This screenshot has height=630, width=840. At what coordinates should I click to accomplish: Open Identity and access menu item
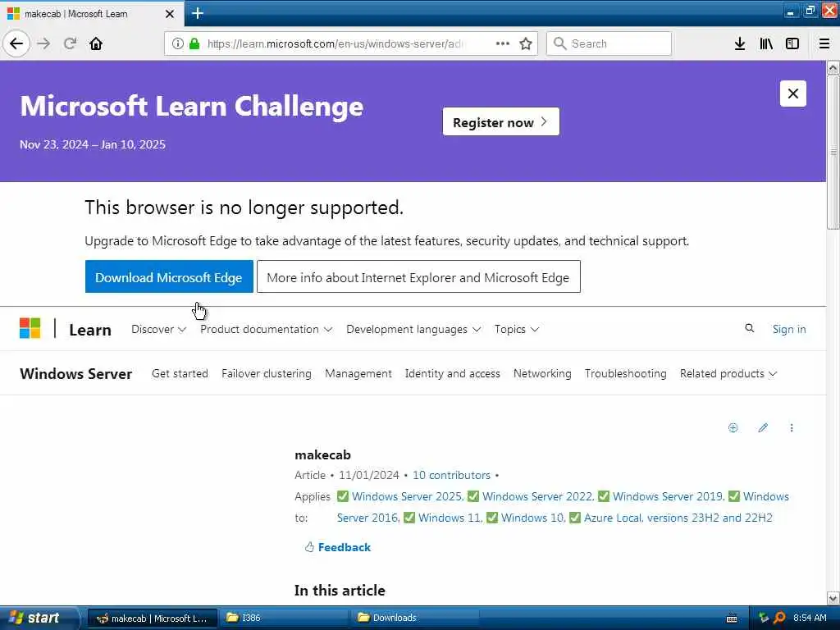pyautogui.click(x=453, y=373)
